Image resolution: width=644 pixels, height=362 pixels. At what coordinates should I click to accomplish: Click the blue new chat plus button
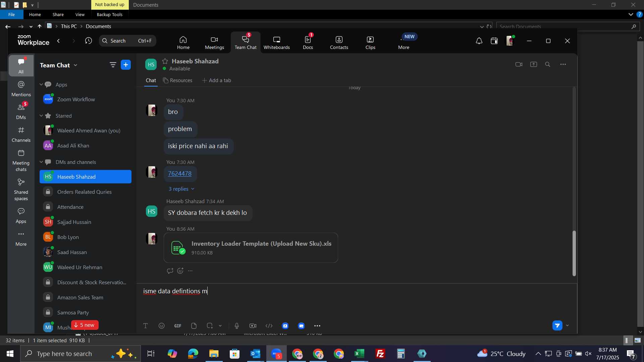126,65
